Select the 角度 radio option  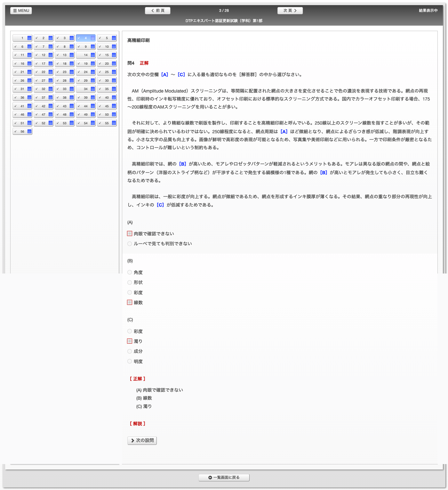tap(130, 272)
